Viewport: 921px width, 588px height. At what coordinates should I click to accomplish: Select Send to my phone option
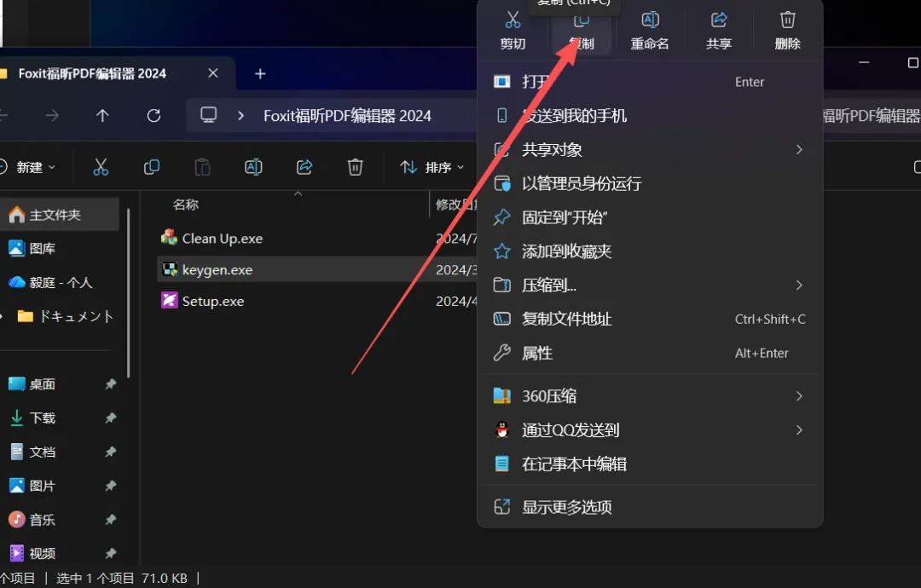(x=650, y=116)
